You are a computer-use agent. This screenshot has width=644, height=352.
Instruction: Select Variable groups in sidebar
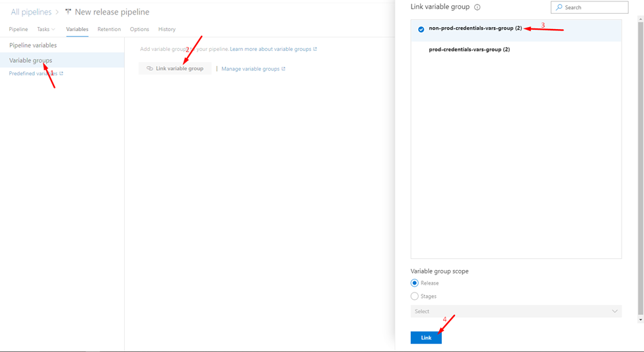point(62,60)
